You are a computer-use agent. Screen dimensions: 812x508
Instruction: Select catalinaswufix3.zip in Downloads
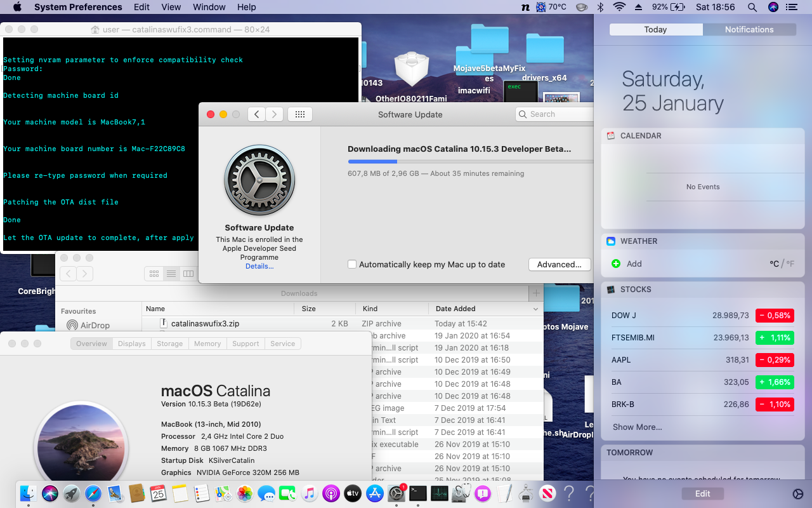click(x=205, y=323)
